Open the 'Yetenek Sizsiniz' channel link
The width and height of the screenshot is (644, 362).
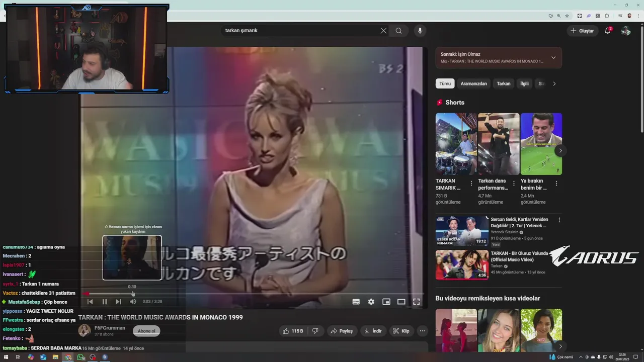click(505, 232)
